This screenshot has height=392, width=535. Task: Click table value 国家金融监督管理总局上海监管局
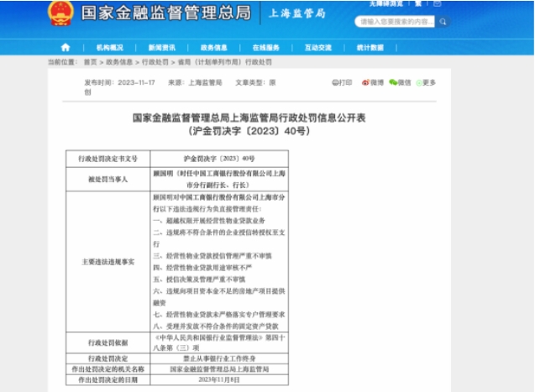click(x=219, y=369)
